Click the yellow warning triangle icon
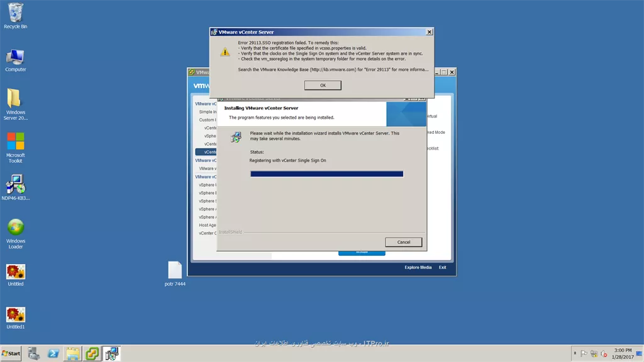644x362 pixels. coord(225,52)
